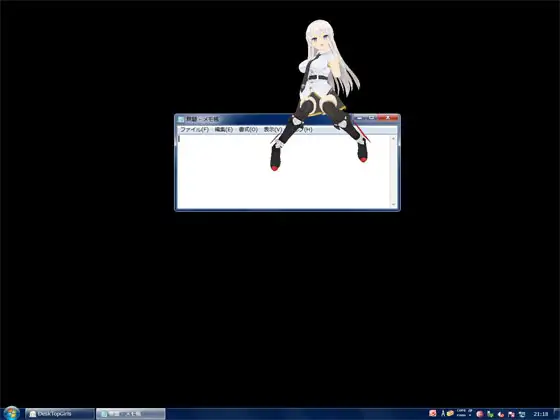This screenshot has width=560, height=420.
Task: Select the Notepad button in the taskbar
Action: click(130, 414)
